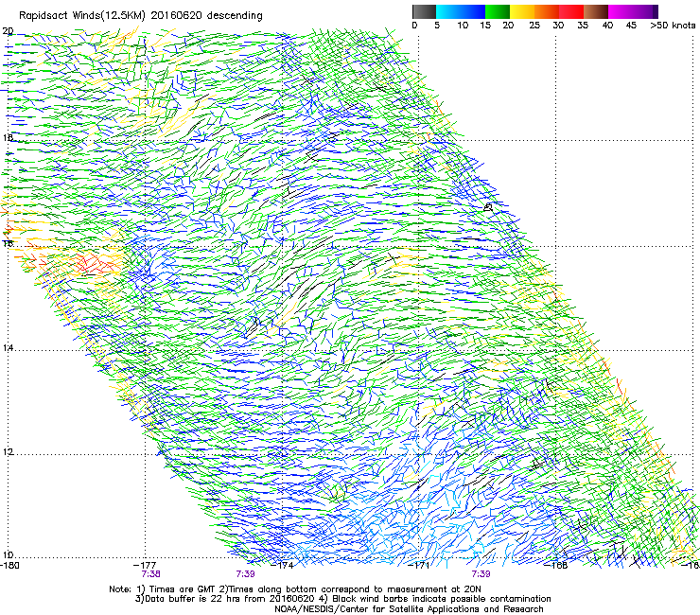Click the "-171" longitude axis label
Image resolution: width=700 pixels, height=615 pixels.
coord(420,565)
